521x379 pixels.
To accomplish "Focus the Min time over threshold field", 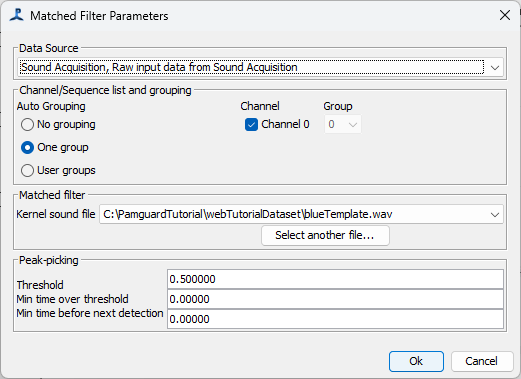I will [335, 299].
